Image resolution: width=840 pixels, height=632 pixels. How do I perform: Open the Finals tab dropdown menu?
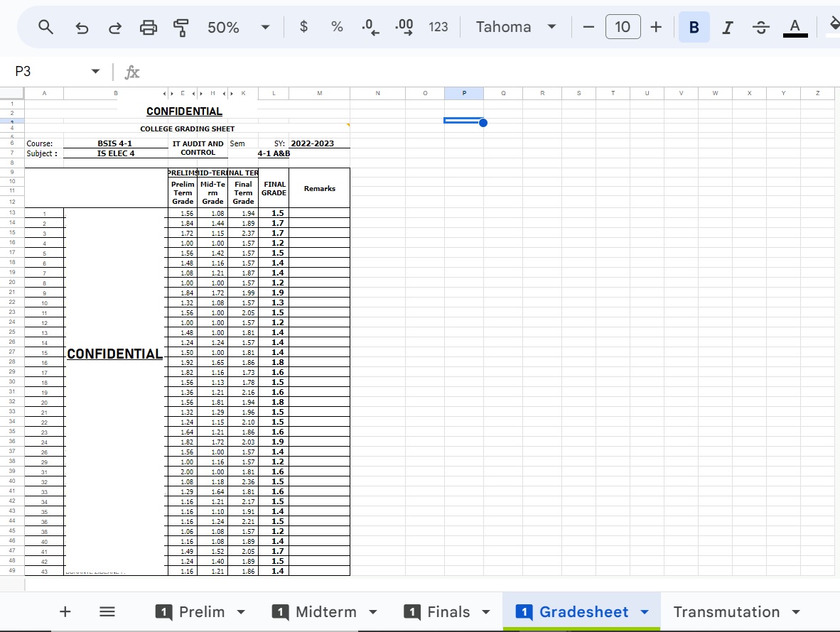click(x=486, y=611)
